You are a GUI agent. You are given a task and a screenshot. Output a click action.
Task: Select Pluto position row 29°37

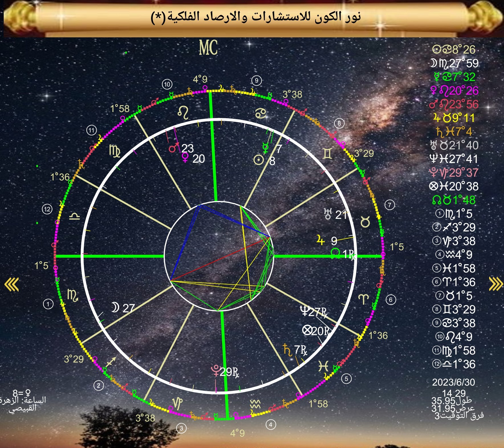tap(454, 173)
